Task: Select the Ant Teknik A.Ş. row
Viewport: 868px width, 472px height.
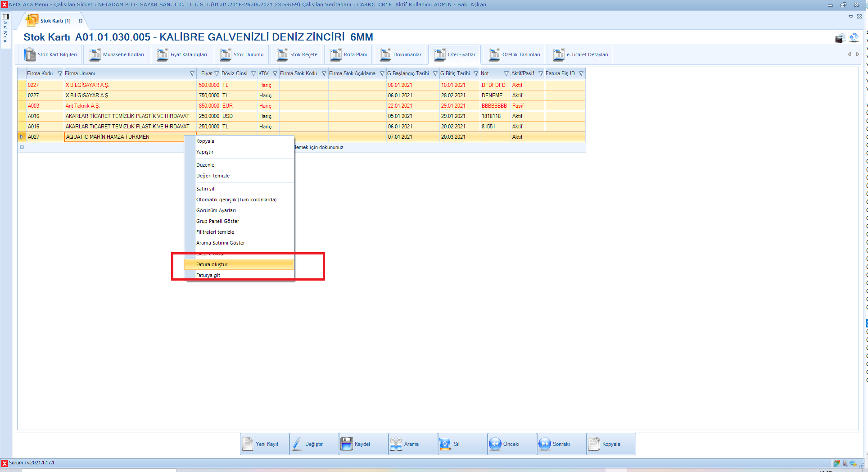Action: tap(82, 106)
